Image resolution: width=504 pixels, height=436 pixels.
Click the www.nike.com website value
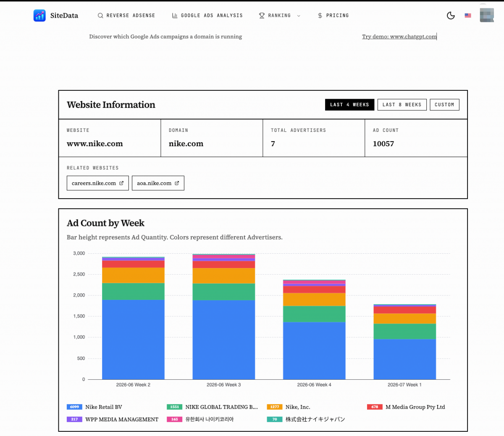point(95,144)
